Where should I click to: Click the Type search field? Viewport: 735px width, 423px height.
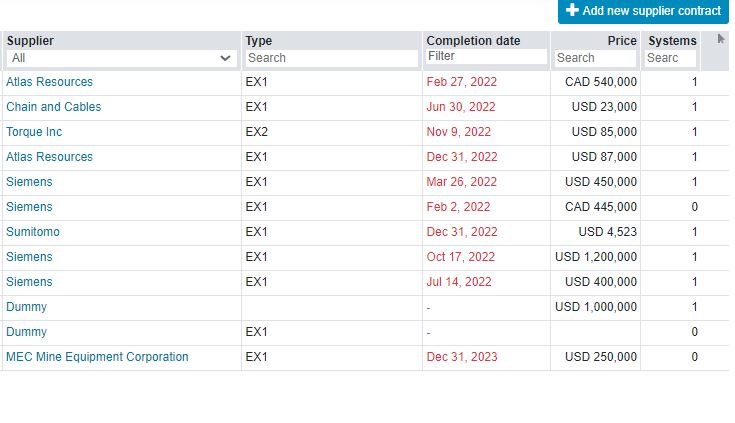point(332,58)
